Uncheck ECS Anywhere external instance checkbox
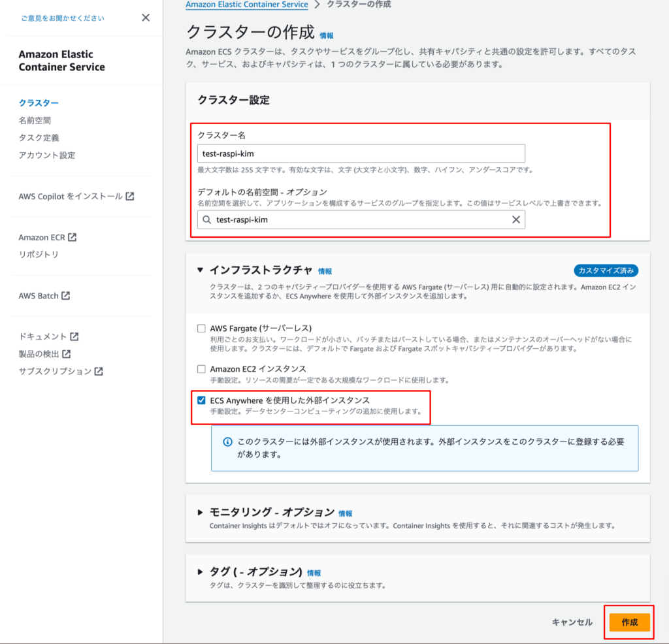 (x=201, y=400)
